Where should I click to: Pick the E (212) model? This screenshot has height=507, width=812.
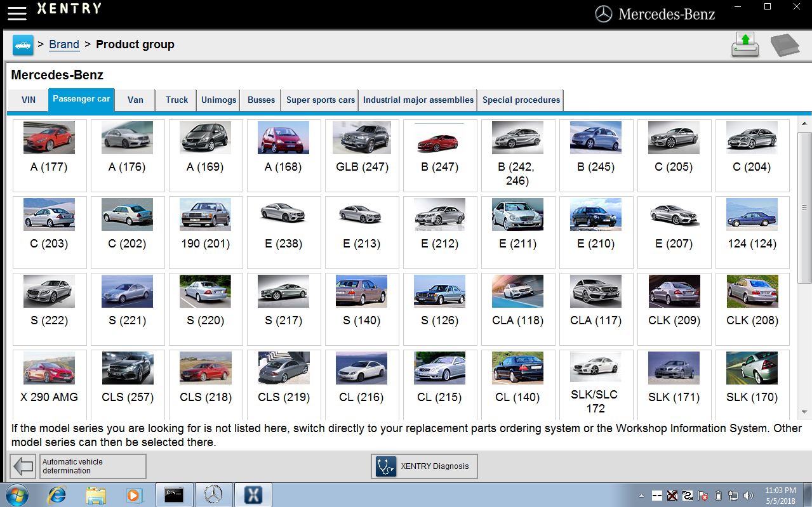coord(440,232)
